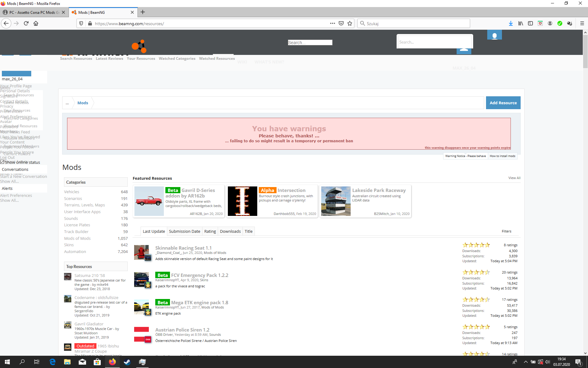Sort resources by Title
Viewport: 588px width, 368px height.
tap(249, 231)
